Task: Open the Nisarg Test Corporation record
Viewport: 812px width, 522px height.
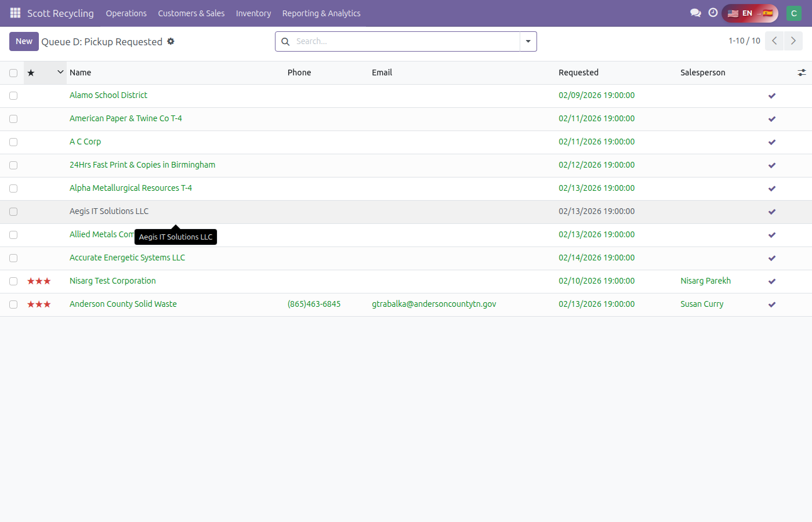Action: pyautogui.click(x=113, y=281)
